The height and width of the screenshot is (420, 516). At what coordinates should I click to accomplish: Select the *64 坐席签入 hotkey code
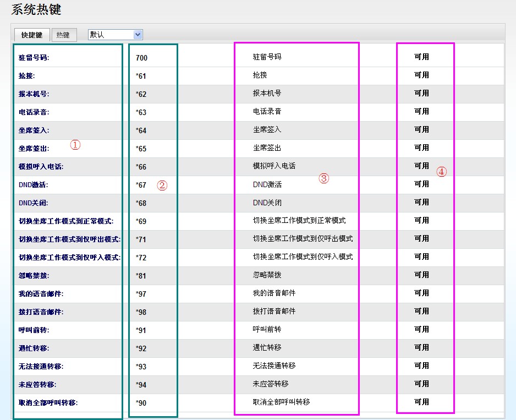click(141, 130)
